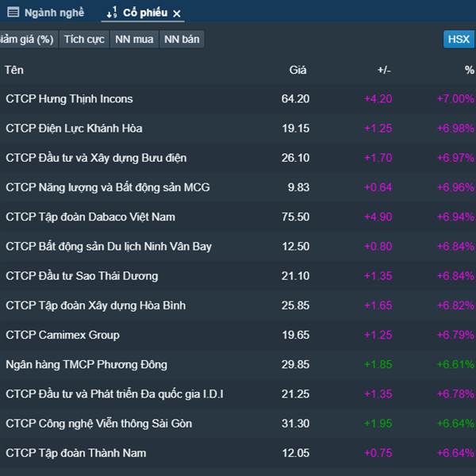Click percentage +6.96% in the MCG row
Screen dimensions: 476x476
pos(455,187)
